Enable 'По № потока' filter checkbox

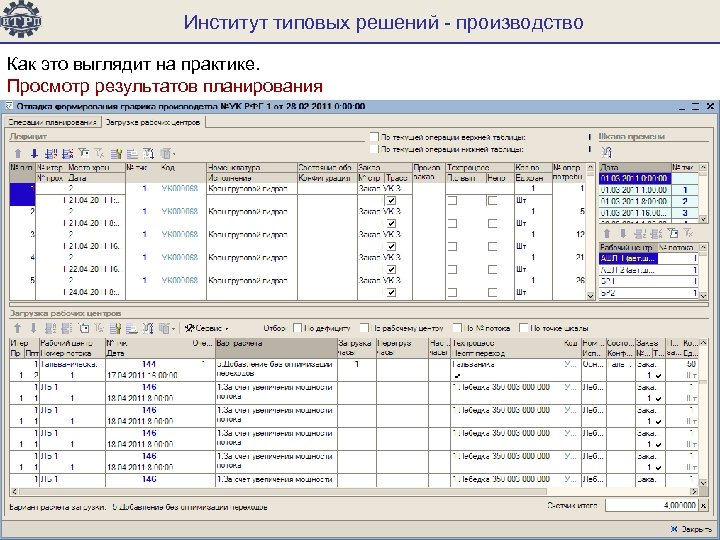pyautogui.click(x=457, y=328)
